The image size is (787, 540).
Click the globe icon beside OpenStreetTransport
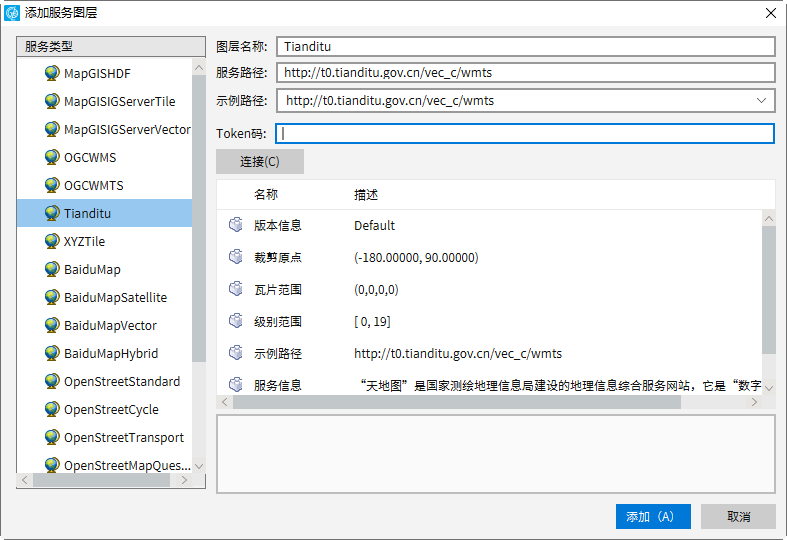pos(52,437)
